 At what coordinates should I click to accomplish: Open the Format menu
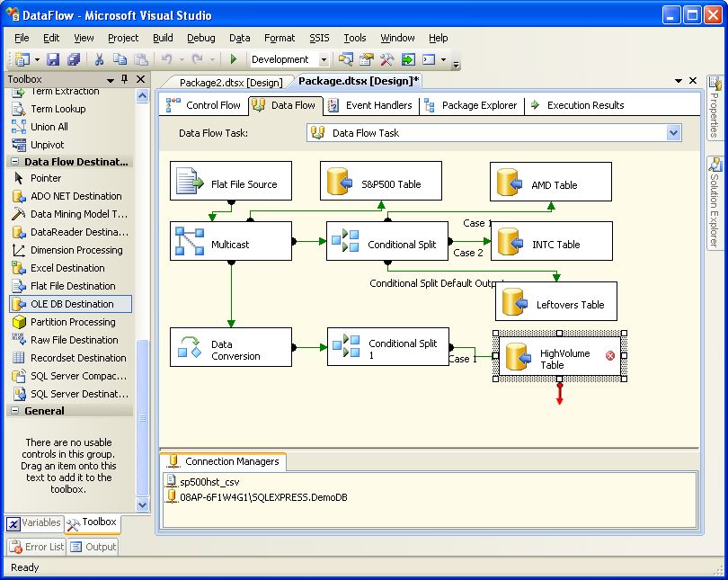tap(279, 38)
